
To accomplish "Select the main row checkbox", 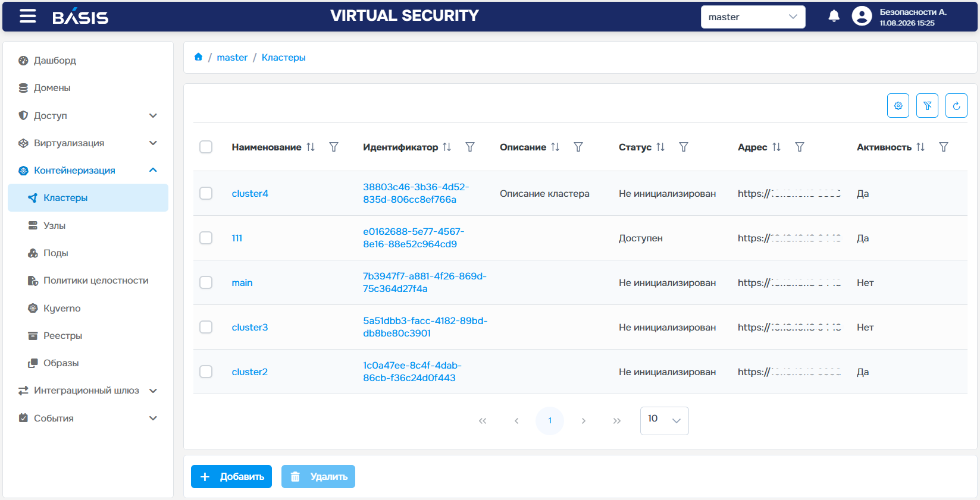I will pos(206,282).
